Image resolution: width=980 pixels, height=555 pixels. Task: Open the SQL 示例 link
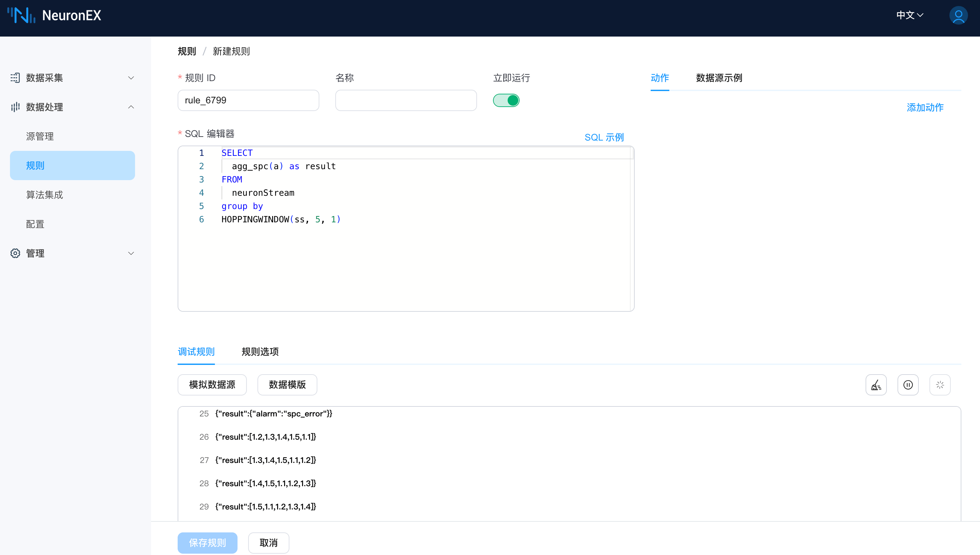(604, 137)
